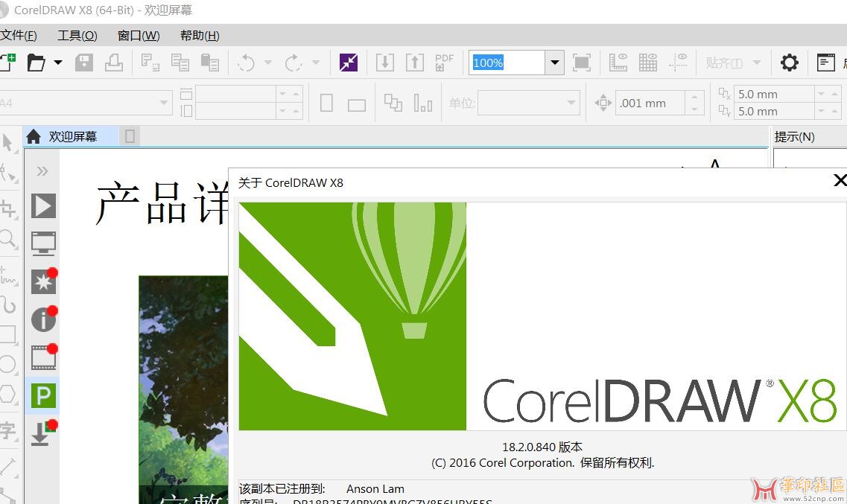Viewport: 847px width, 504px height.
Task: Open the 提示(N) hints panel header
Action: point(794,136)
